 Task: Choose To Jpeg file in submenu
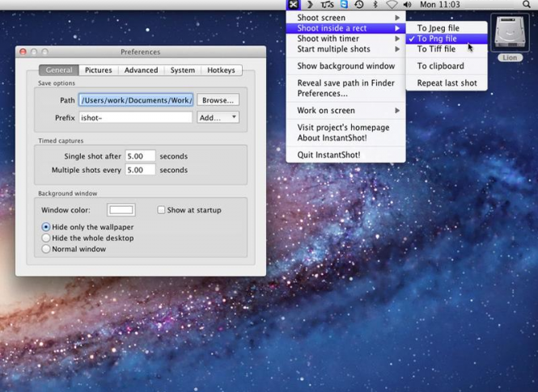pyautogui.click(x=438, y=28)
